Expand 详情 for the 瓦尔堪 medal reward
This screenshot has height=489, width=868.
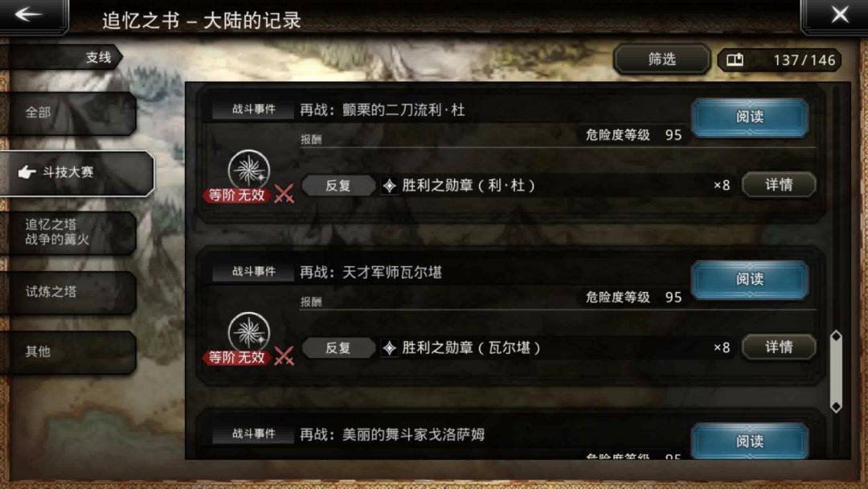click(779, 347)
